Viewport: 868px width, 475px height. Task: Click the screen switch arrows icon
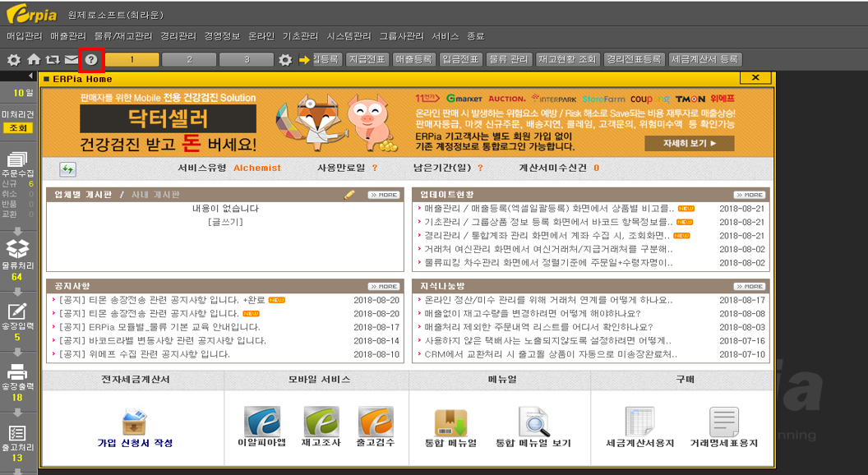53,59
